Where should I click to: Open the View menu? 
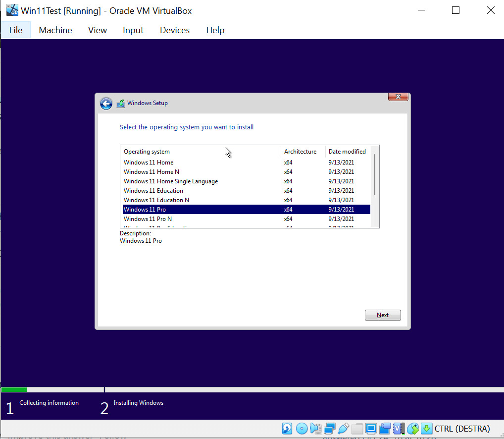[x=98, y=30]
